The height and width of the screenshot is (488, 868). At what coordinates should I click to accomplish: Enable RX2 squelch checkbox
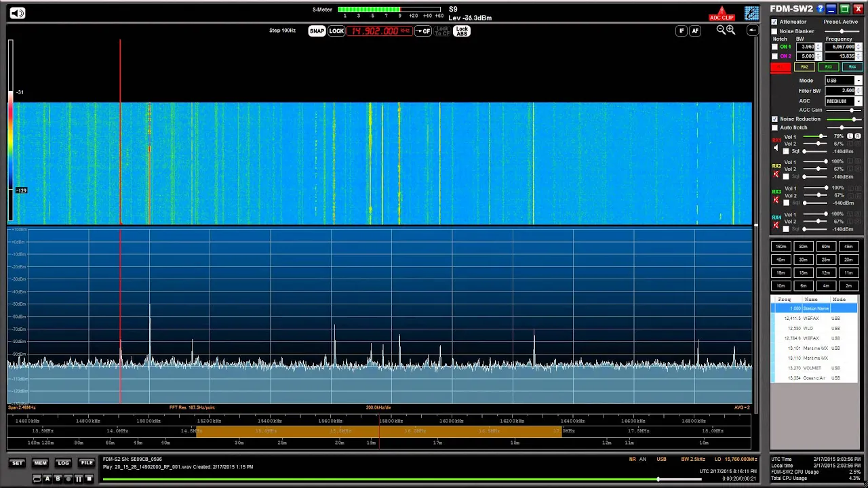point(786,176)
